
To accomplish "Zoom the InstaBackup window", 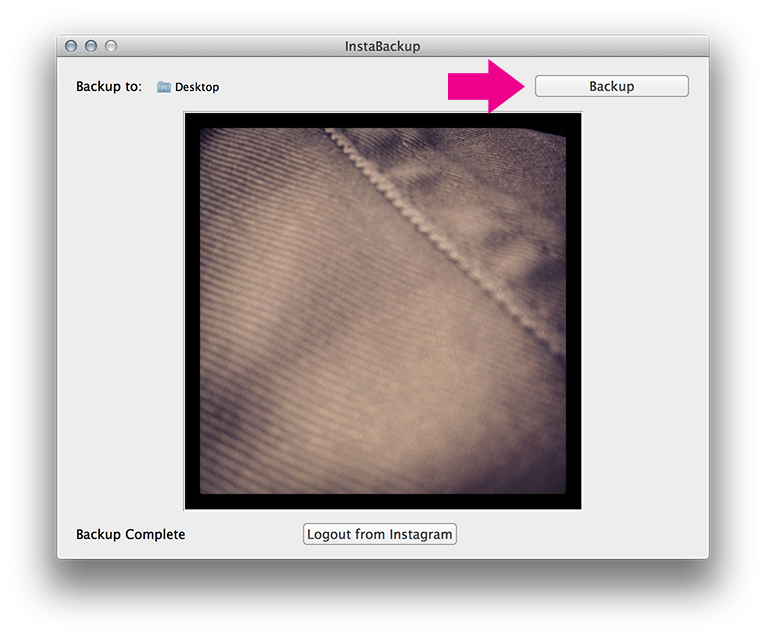I will click(111, 46).
